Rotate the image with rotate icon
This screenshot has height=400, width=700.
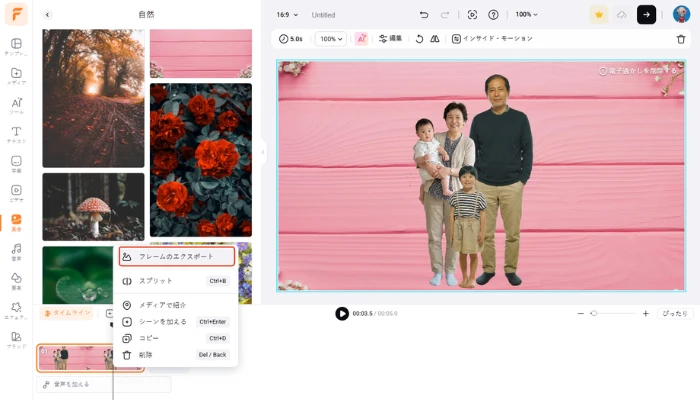click(x=419, y=39)
